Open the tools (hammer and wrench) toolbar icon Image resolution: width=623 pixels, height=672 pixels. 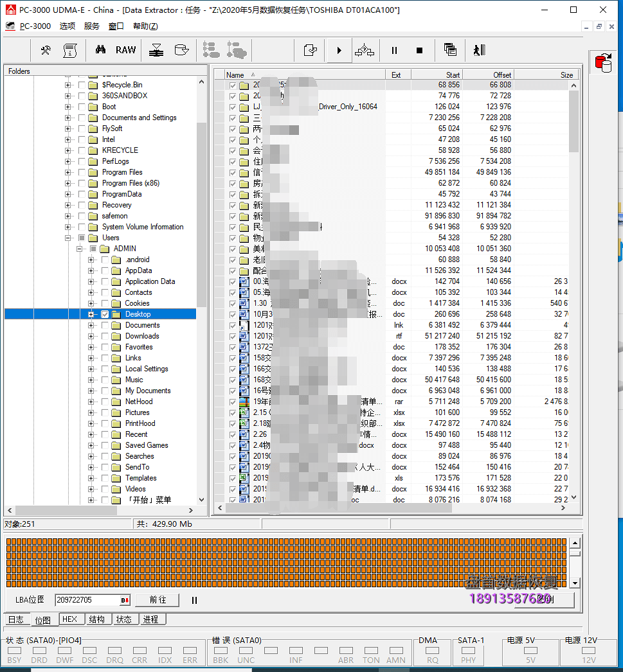[x=45, y=51]
